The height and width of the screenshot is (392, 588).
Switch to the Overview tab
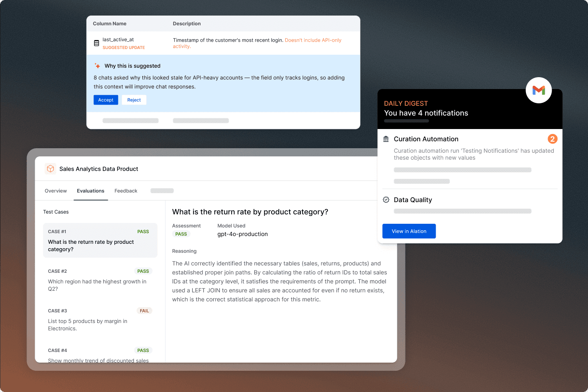pos(56,191)
